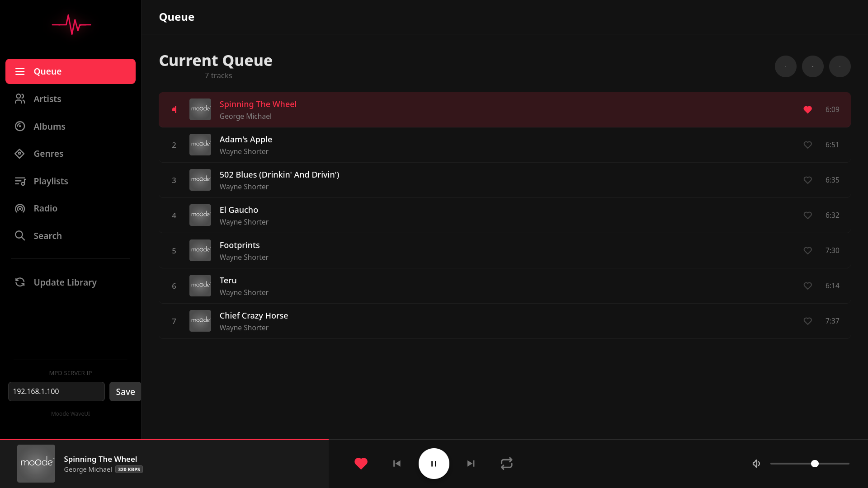Screen dimensions: 868x488
Task: Go back to the previous track
Action: click(397, 464)
